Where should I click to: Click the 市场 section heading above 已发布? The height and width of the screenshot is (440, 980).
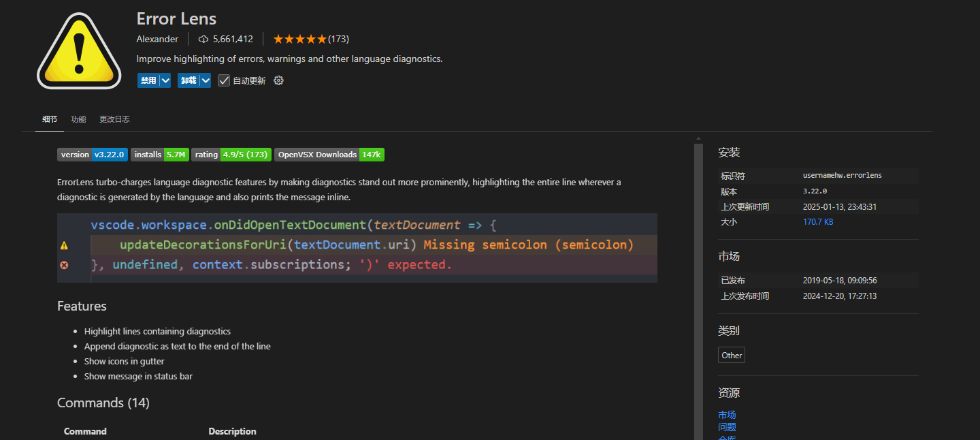click(x=729, y=257)
